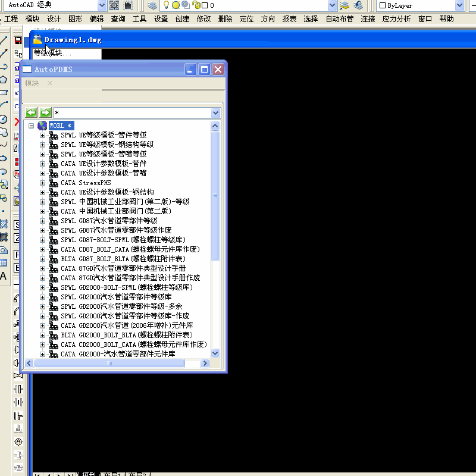Open the 报表 menu

[x=289, y=19]
